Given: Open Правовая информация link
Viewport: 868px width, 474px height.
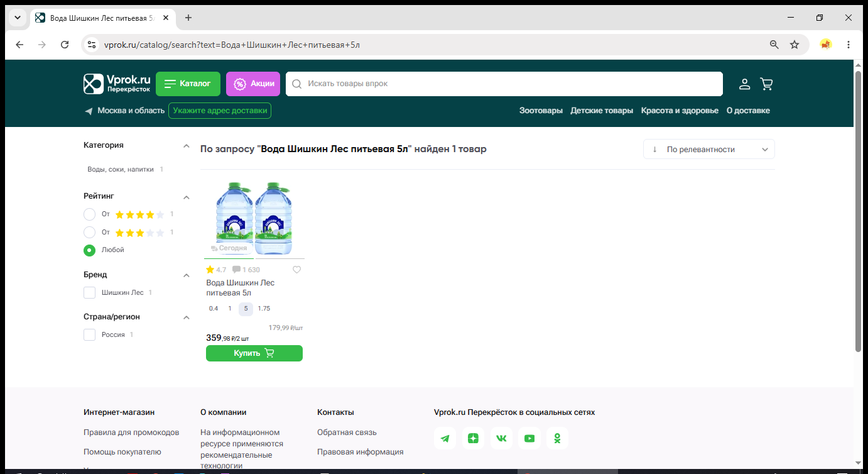Looking at the screenshot, I should tap(361, 452).
